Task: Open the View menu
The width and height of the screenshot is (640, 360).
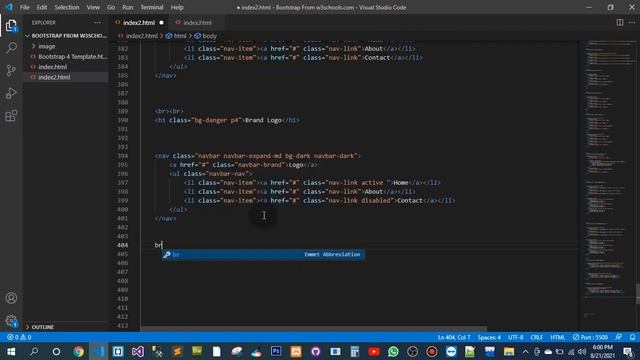Action: pos(93,7)
